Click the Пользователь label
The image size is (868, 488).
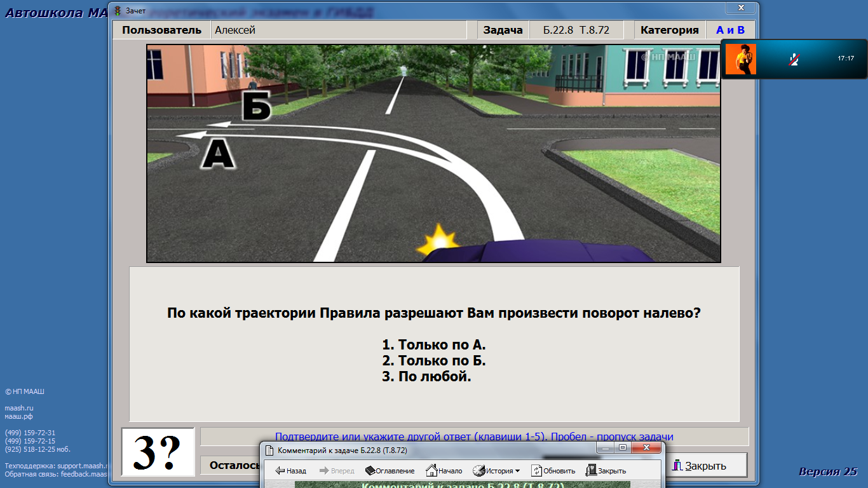[162, 30]
